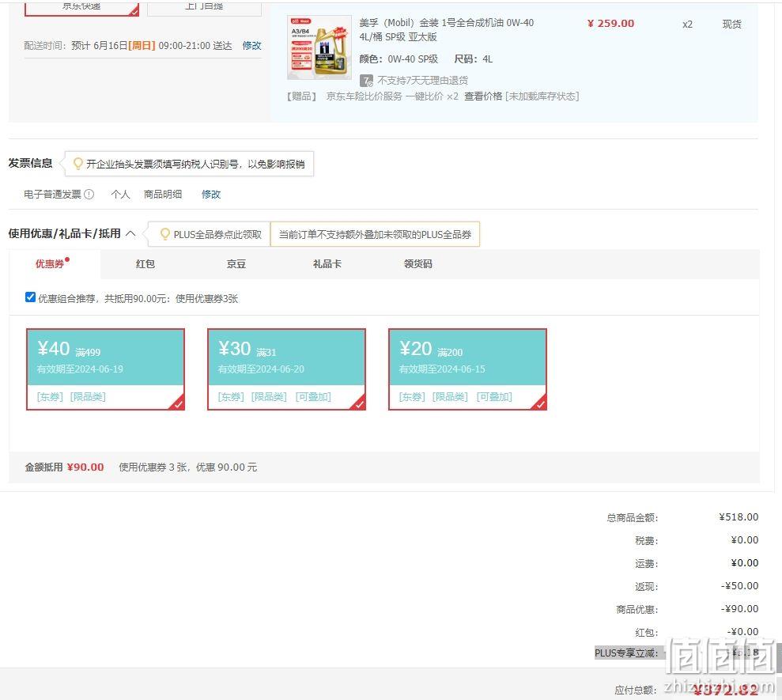Click 修改 next to the delivery time
The height and width of the screenshot is (700, 782).
pos(252,46)
